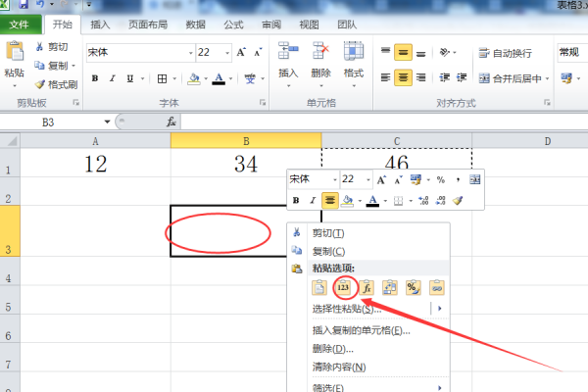Click Paste Link option in context menu
This screenshot has width=588, height=392.
pos(437,288)
